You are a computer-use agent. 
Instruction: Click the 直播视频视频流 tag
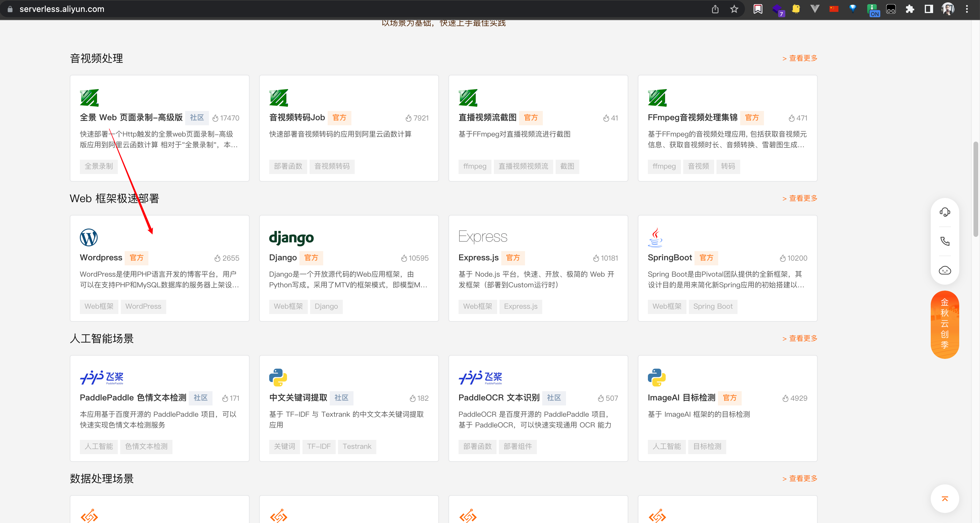[x=523, y=166]
